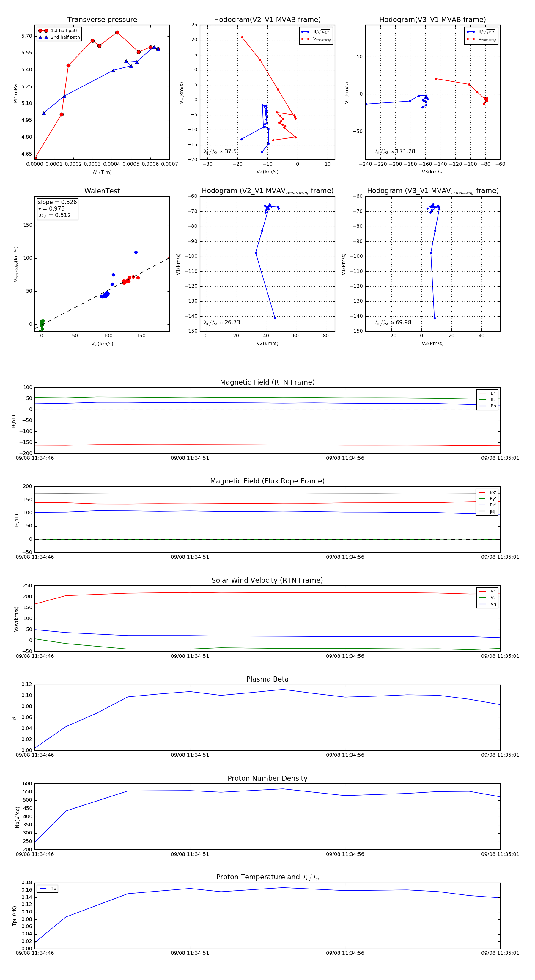
Task: Click 'Hodogram(V3_V1 MVAB frame)' title
Action: (x=432, y=20)
